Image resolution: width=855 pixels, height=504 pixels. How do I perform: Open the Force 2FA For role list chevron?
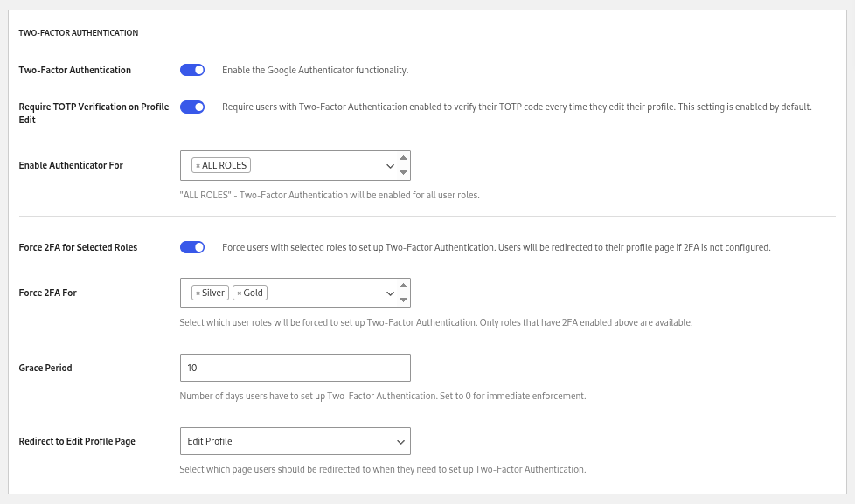tap(390, 293)
